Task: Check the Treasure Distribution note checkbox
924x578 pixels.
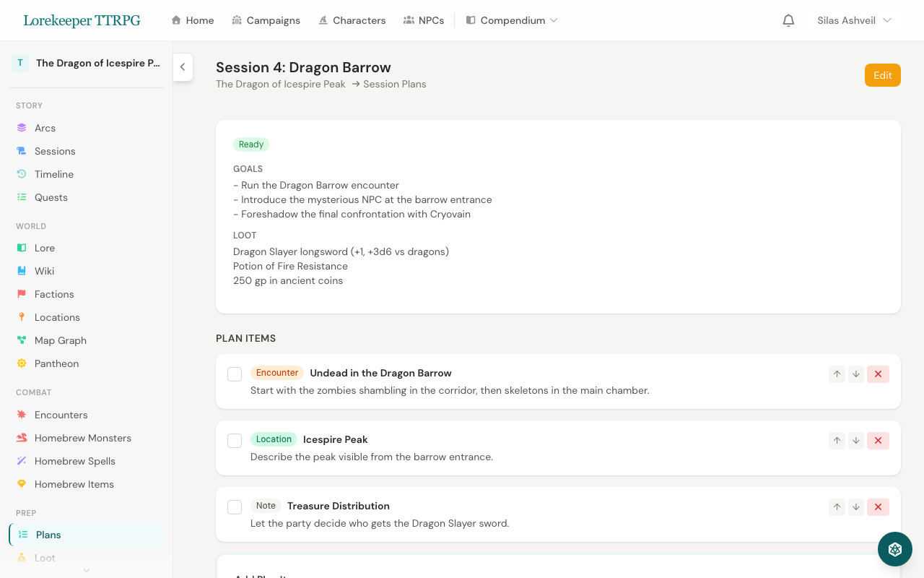Action: click(234, 506)
